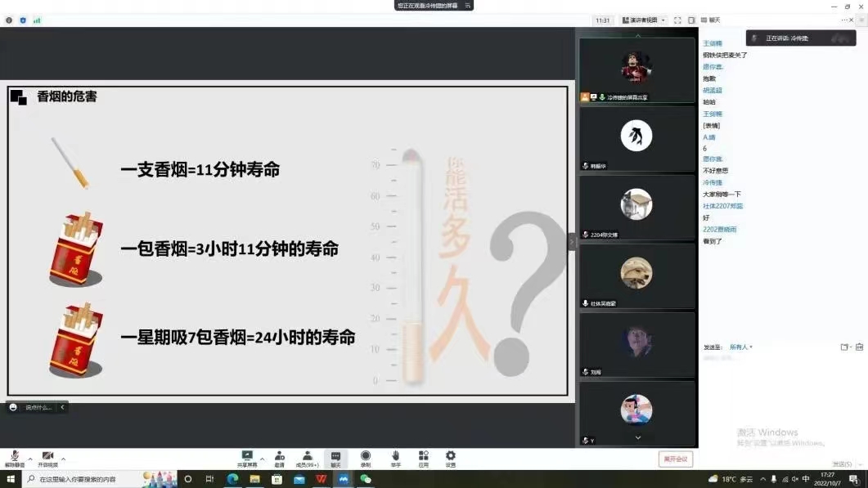Open the 应用 apps icon
Screen dimensions: 868x488
423,458
